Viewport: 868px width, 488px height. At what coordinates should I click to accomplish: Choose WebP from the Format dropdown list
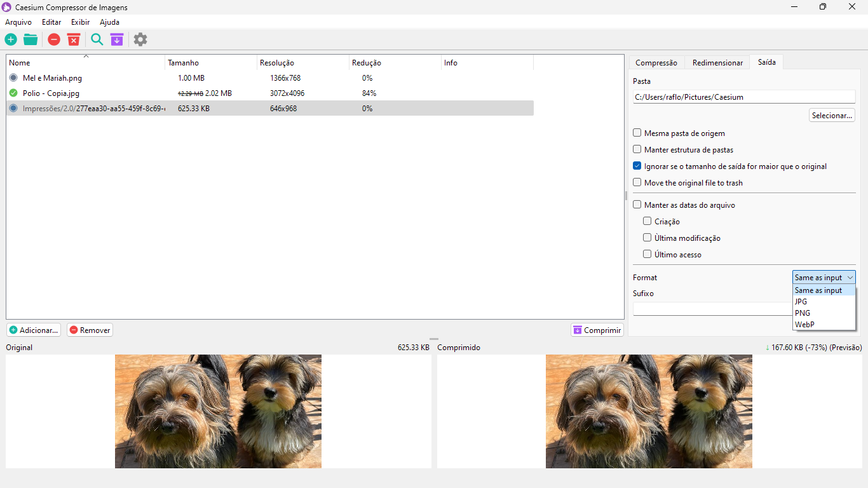click(x=804, y=325)
